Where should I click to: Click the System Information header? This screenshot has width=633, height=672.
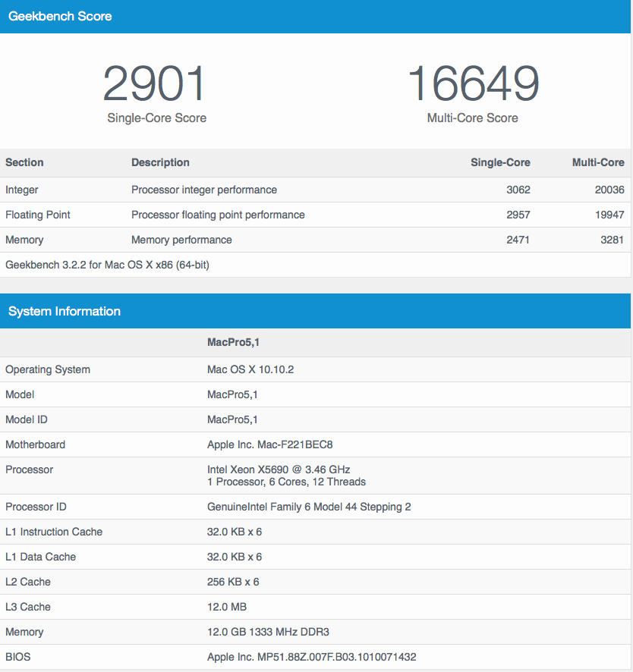tap(65, 311)
